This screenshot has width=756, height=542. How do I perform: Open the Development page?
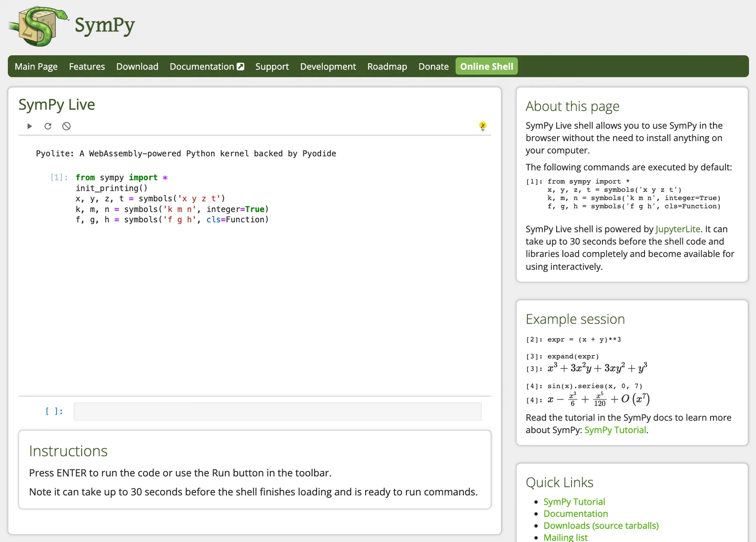tap(328, 67)
